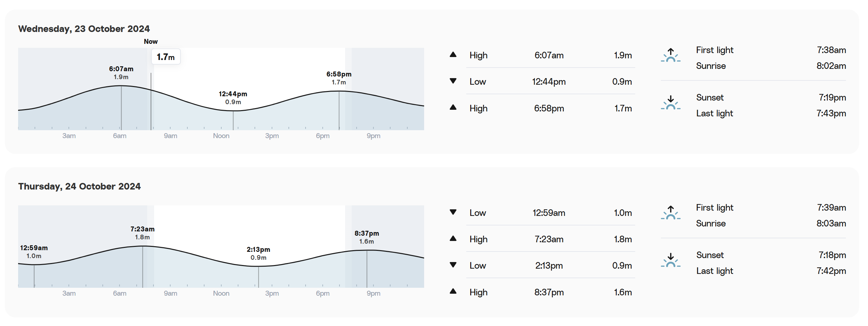Click the up triangle beside Wednesday 6:58pm High

(453, 107)
